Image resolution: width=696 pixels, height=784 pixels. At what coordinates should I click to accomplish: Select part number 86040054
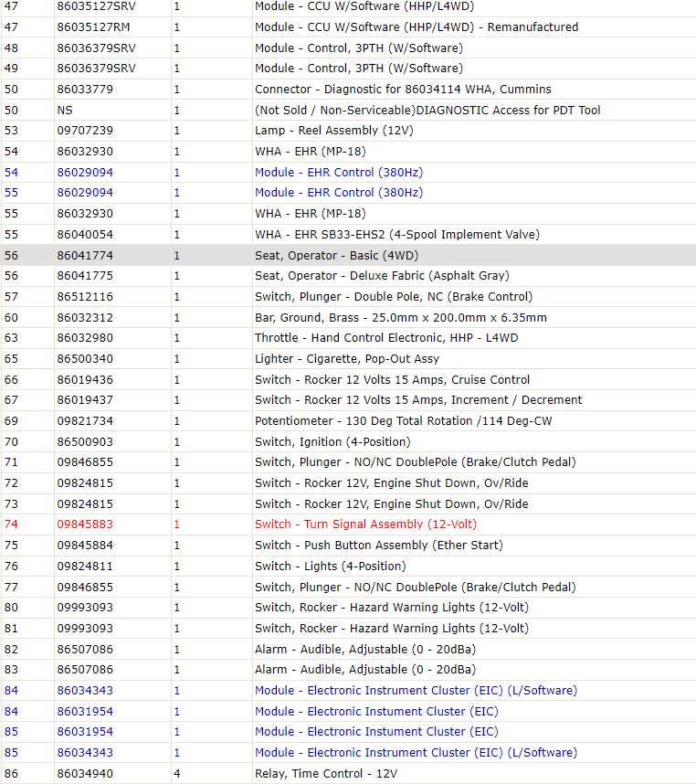pos(85,235)
